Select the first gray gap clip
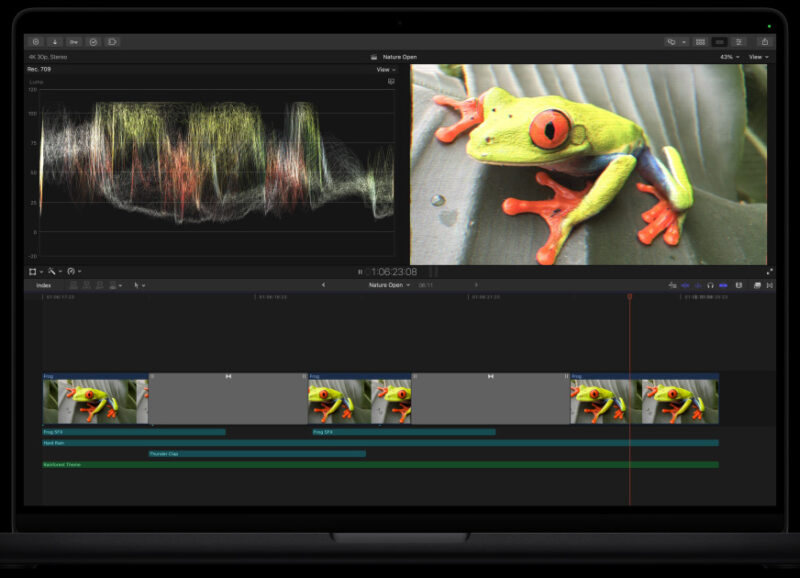Screen dimensions: 800x578 point(228,398)
